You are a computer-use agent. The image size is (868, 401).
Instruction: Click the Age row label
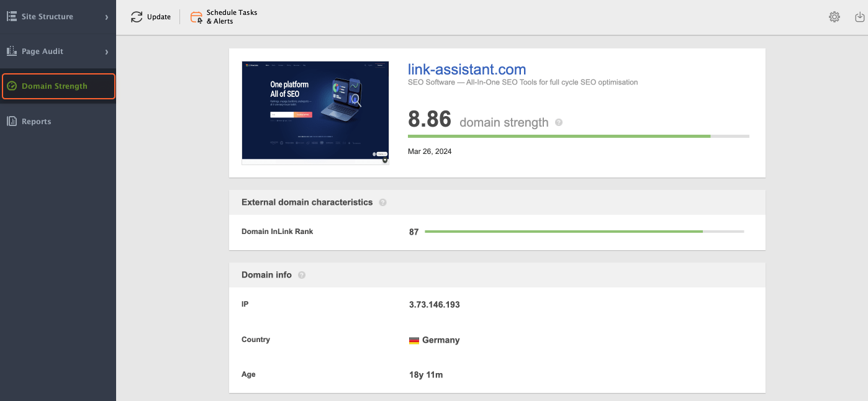pyautogui.click(x=248, y=374)
